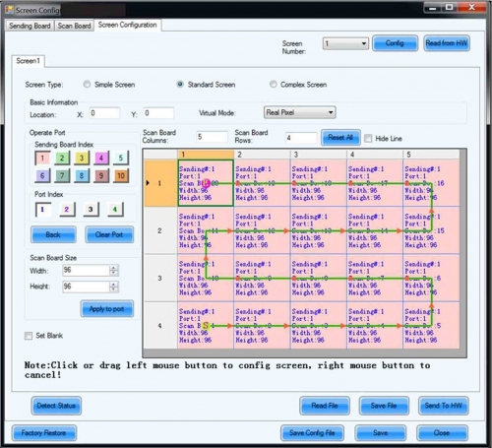
Task: Choose Complex Screen radio option
Action: [x=273, y=85]
